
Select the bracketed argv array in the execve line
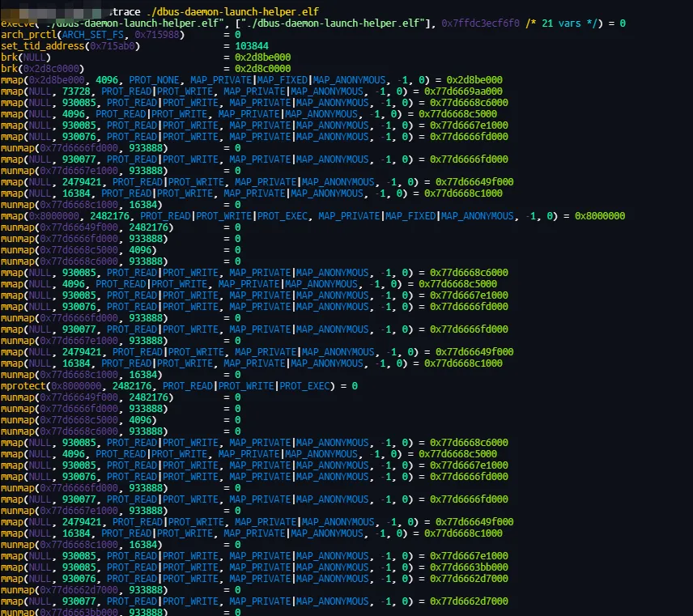point(335,23)
